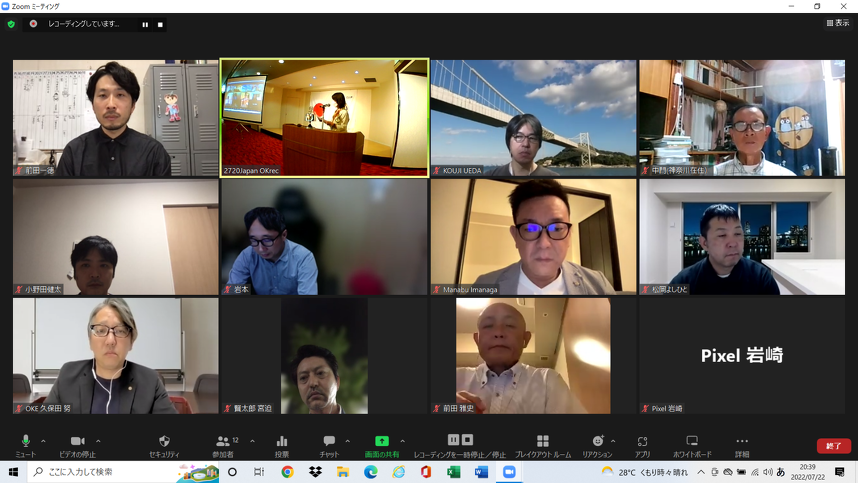Open the Participants panel

point(222,443)
